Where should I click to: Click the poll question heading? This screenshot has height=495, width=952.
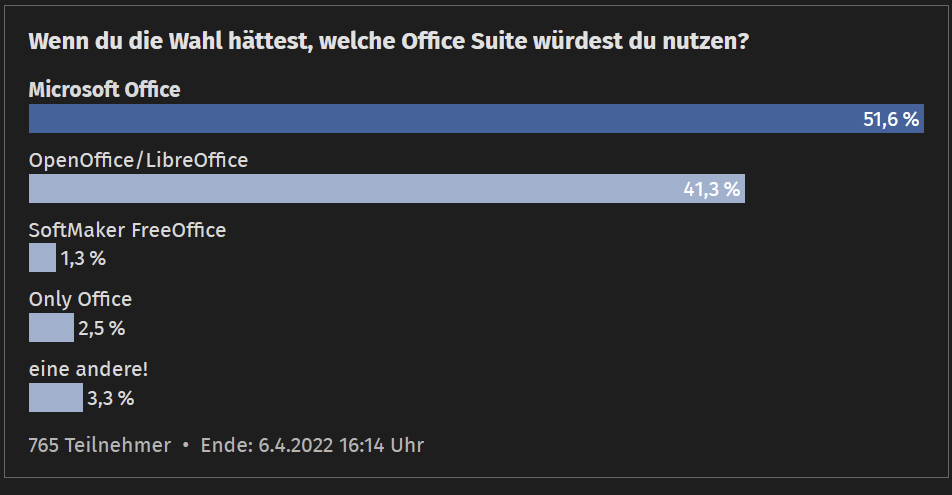tap(389, 42)
